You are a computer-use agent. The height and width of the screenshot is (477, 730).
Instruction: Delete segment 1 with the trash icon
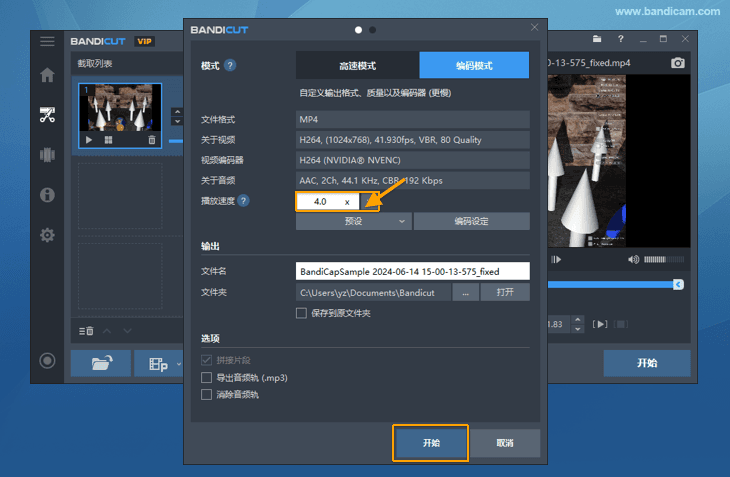152,140
